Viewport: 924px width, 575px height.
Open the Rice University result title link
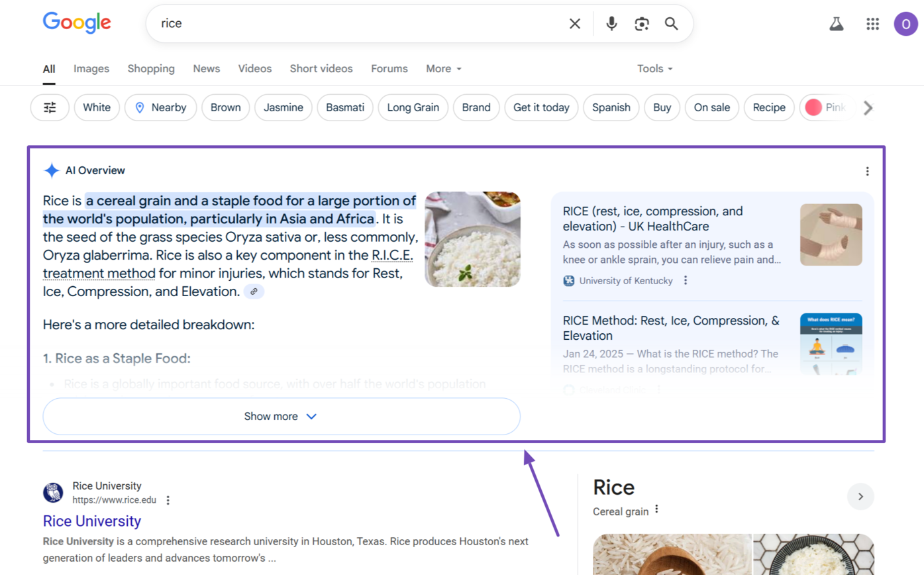click(92, 521)
